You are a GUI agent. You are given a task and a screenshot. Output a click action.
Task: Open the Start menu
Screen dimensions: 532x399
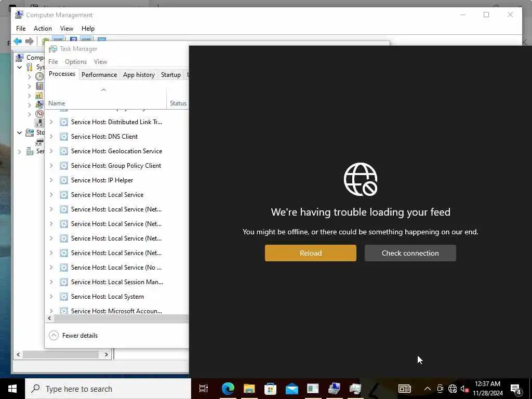pyautogui.click(x=12, y=389)
